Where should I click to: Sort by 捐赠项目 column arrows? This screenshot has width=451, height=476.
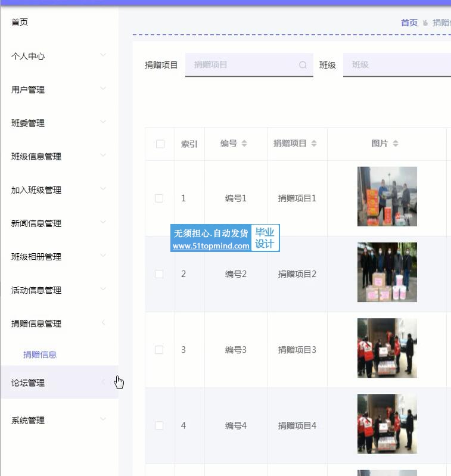pos(314,144)
